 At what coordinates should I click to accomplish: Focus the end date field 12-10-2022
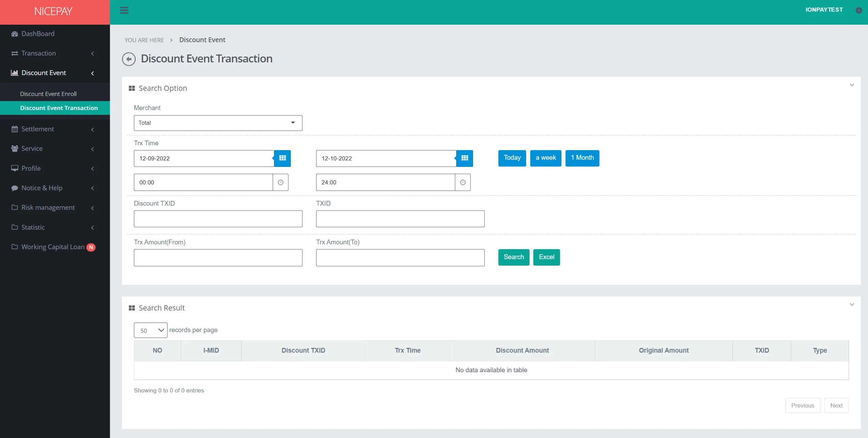386,158
